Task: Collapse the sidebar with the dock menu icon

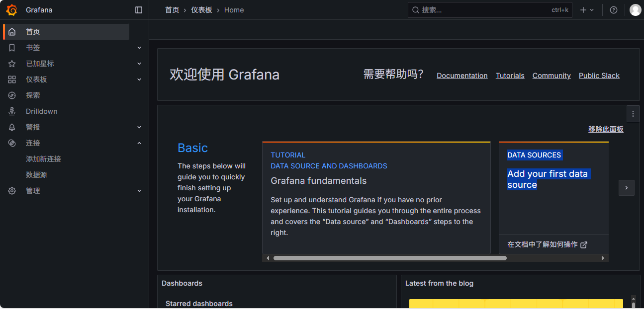Action: click(x=139, y=10)
